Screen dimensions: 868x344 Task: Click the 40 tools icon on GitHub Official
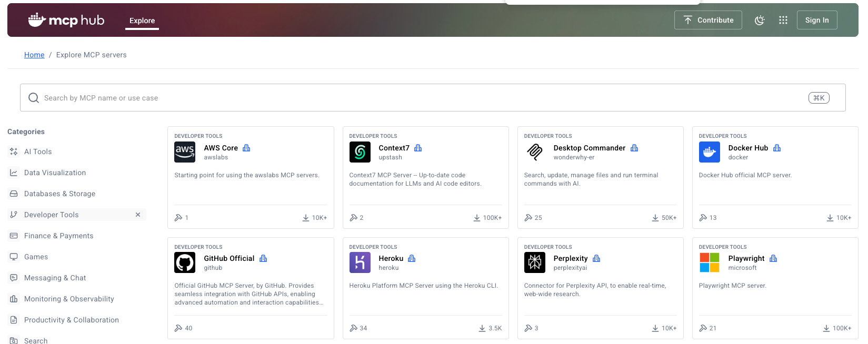point(178,328)
